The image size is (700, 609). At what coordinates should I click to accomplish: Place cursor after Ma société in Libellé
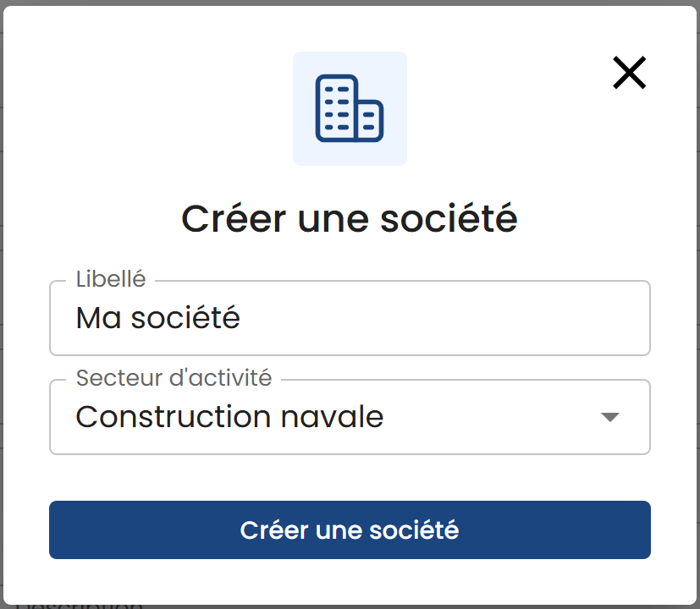click(242, 319)
